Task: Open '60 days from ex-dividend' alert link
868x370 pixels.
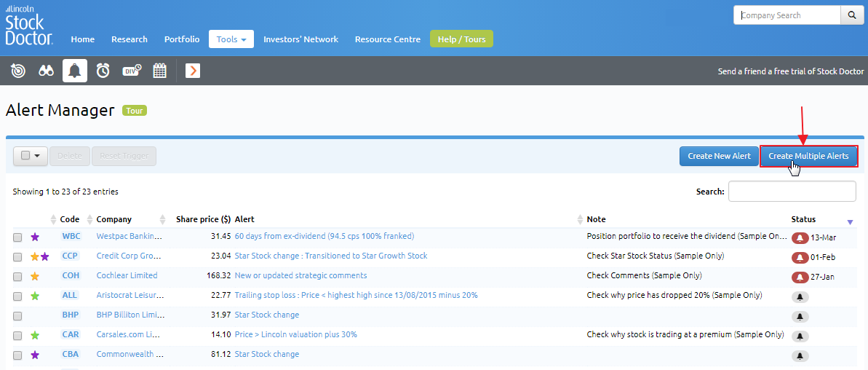Action: (x=324, y=237)
